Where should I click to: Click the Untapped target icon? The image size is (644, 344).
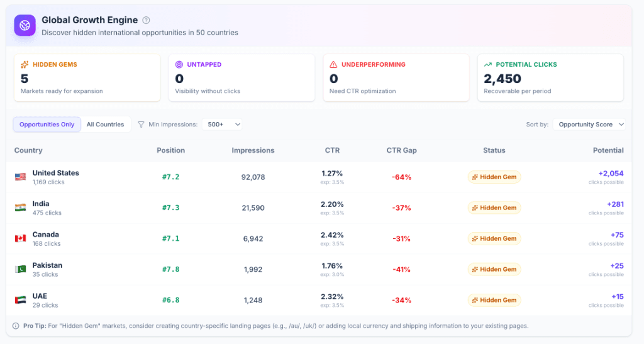[x=179, y=64]
